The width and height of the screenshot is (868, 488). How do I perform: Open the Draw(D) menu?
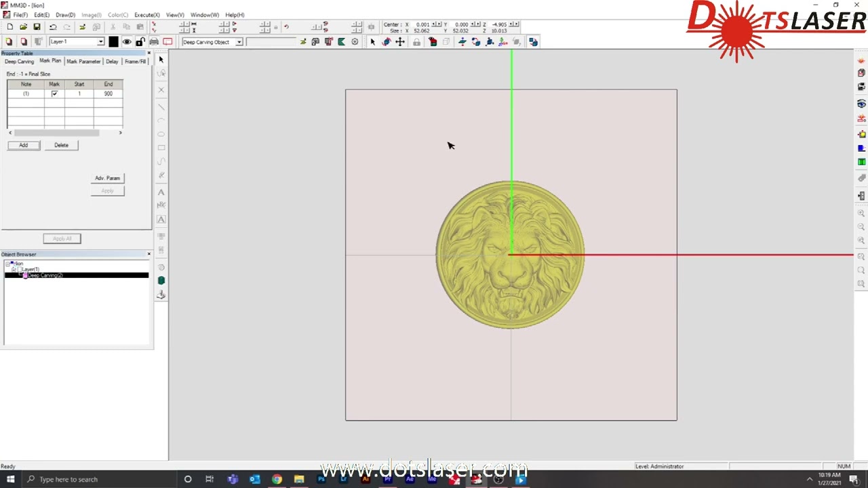(65, 15)
